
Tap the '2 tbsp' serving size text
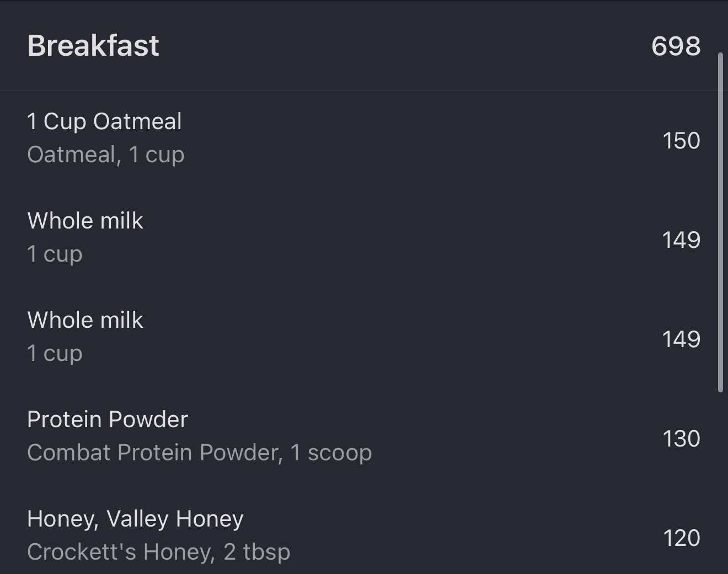[257, 552]
